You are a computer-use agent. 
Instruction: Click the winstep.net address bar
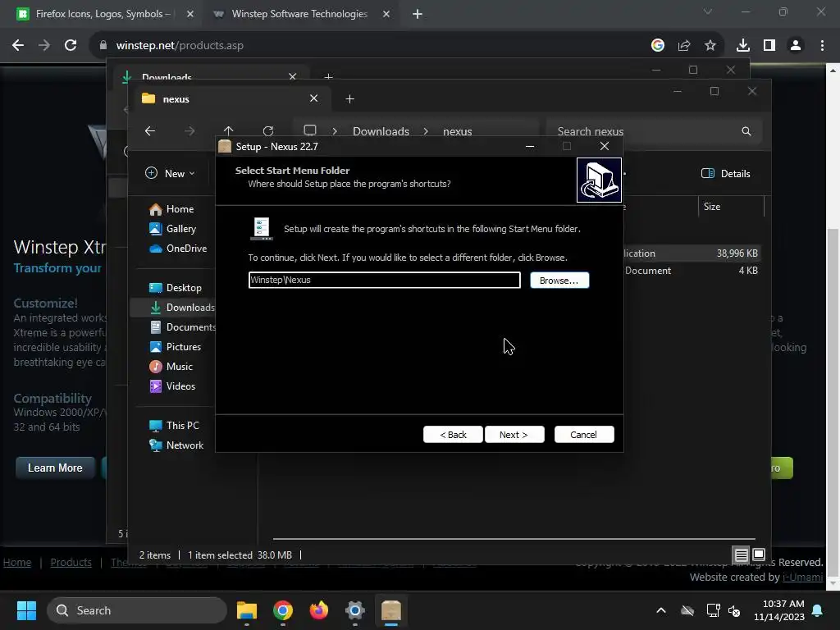point(370,46)
